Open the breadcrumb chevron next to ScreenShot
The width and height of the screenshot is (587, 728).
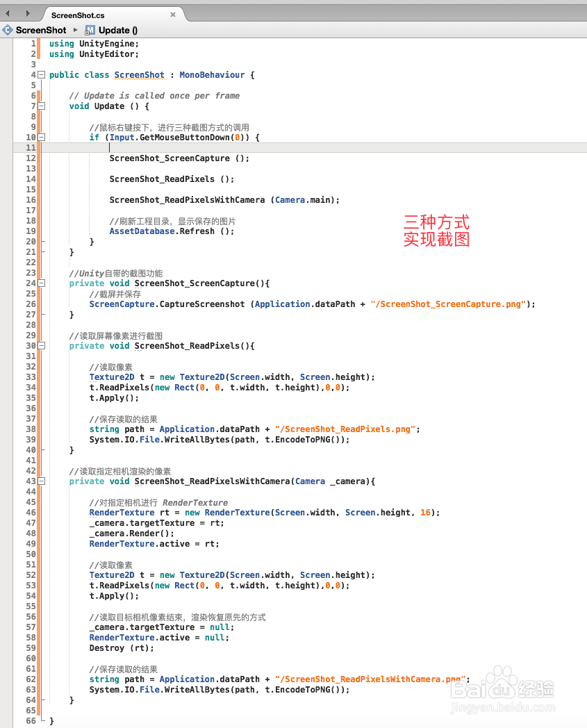pyautogui.click(x=74, y=30)
